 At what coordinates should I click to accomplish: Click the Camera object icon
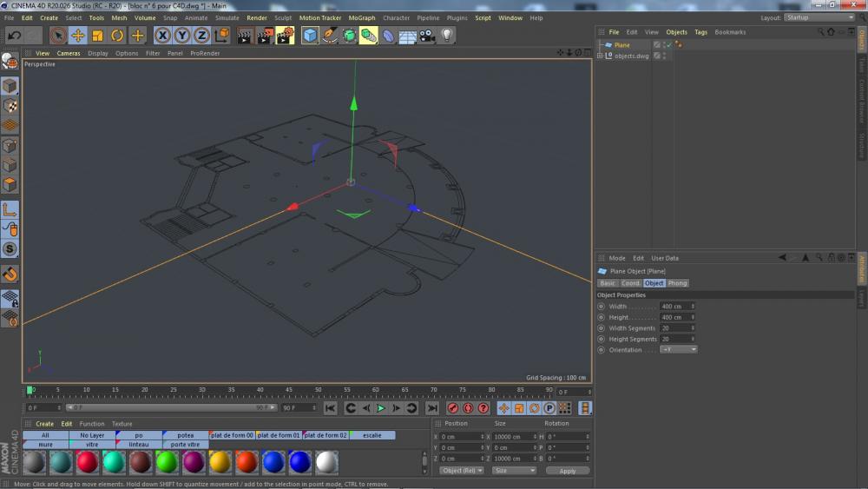[426, 36]
